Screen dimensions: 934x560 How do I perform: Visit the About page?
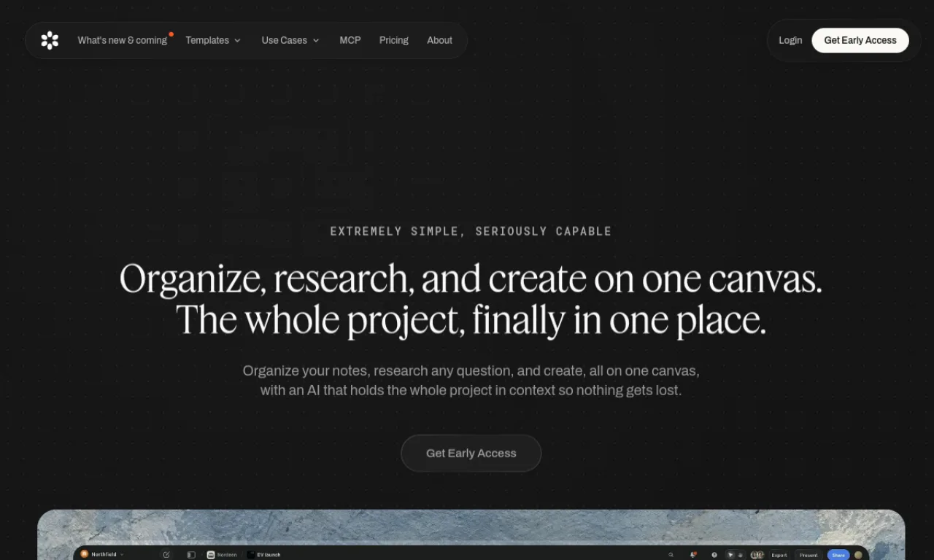(439, 40)
